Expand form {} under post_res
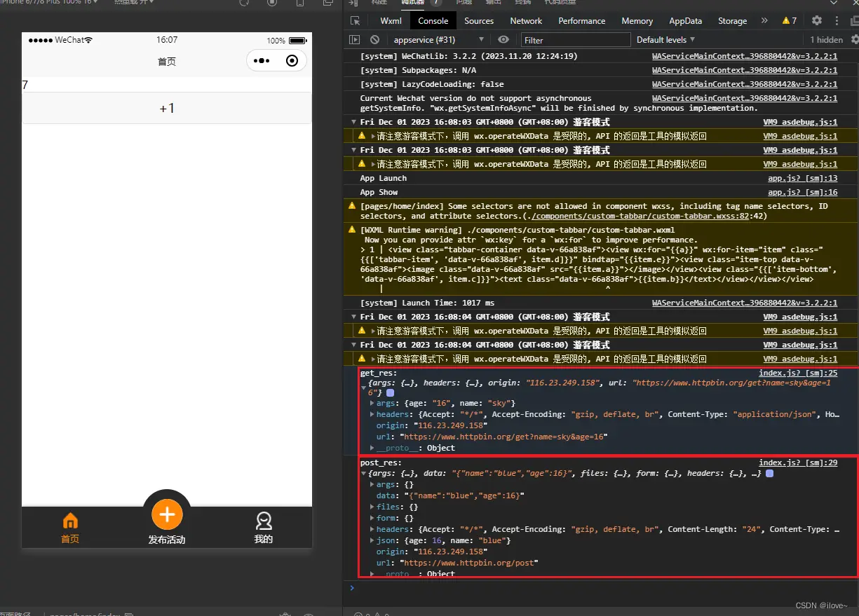The height and width of the screenshot is (616, 859). point(372,518)
